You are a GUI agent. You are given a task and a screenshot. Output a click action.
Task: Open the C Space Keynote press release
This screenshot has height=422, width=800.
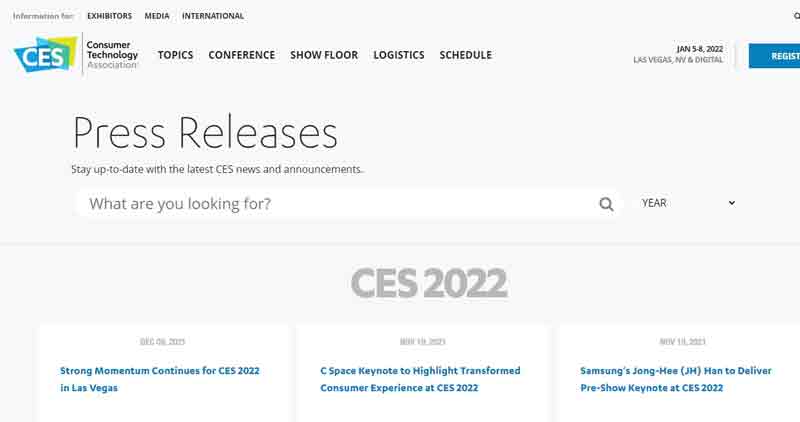point(420,379)
